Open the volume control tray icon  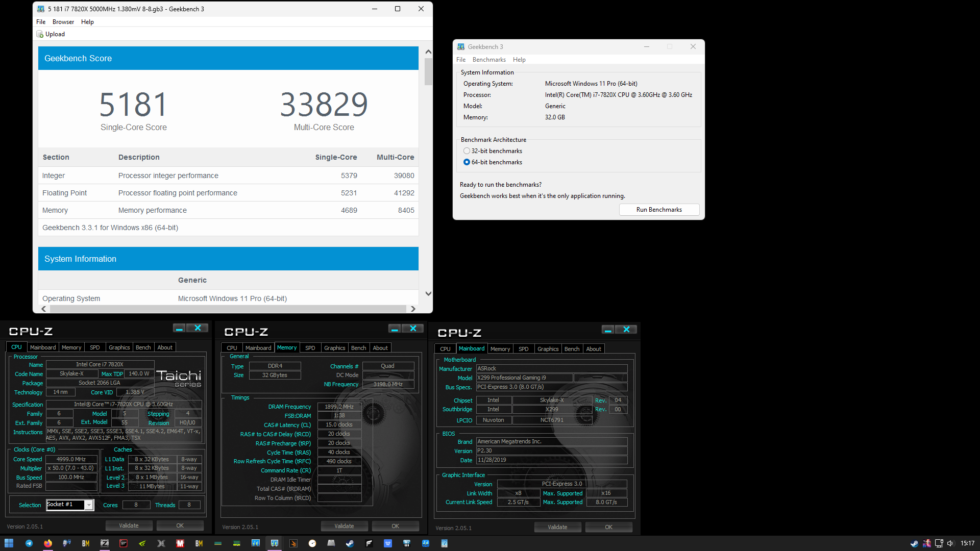951,543
